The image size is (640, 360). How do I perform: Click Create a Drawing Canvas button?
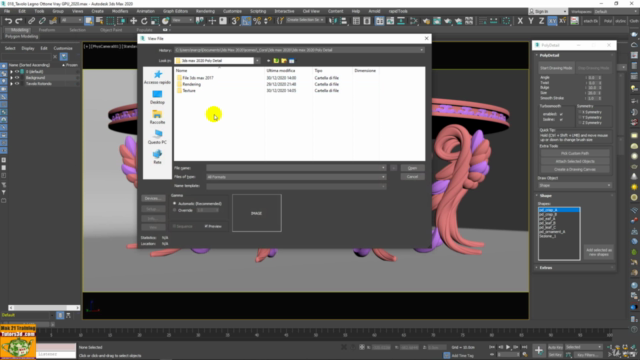click(x=575, y=169)
